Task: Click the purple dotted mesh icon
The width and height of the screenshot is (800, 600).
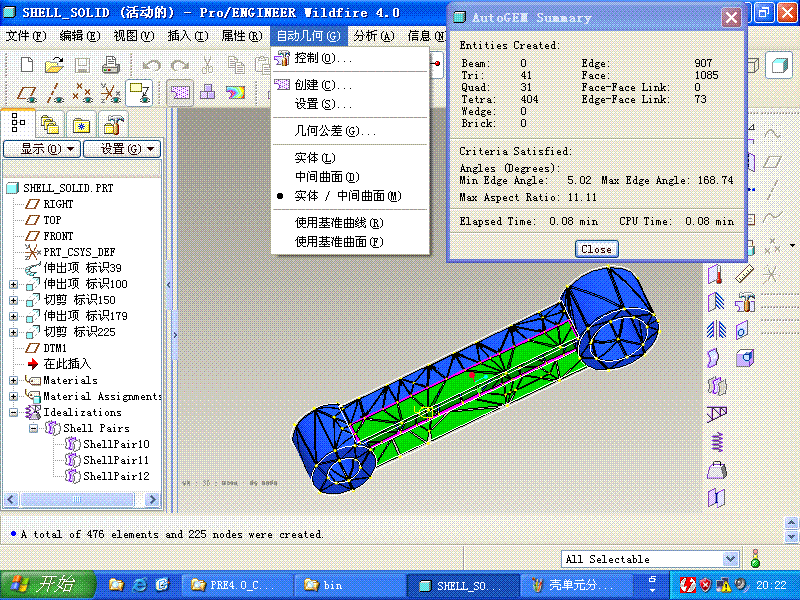Action: tap(180, 92)
